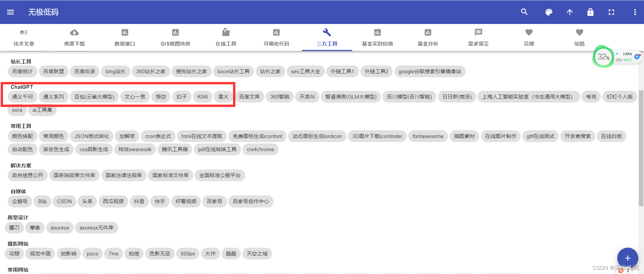Click the search magnifier icon
The image size is (644, 274).
tap(524, 12)
